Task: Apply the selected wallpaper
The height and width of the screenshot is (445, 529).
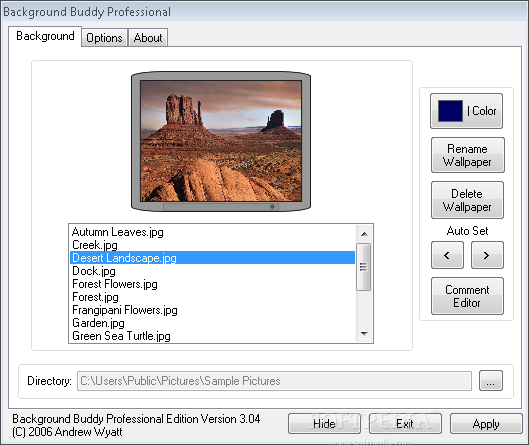Action: (x=486, y=423)
